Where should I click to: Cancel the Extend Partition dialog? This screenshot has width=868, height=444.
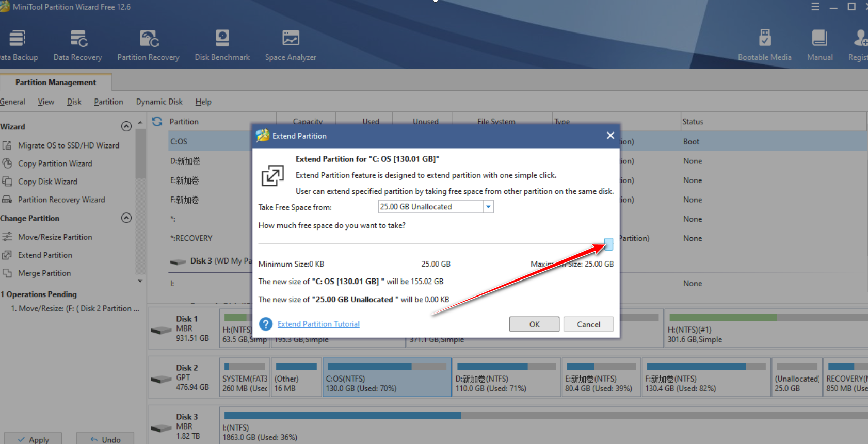coord(588,324)
